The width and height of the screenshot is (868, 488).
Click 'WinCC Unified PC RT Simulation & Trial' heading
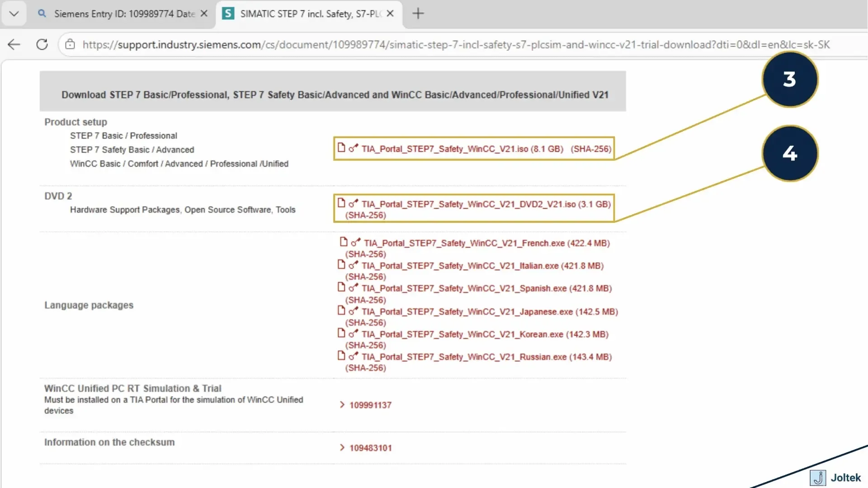pos(132,389)
